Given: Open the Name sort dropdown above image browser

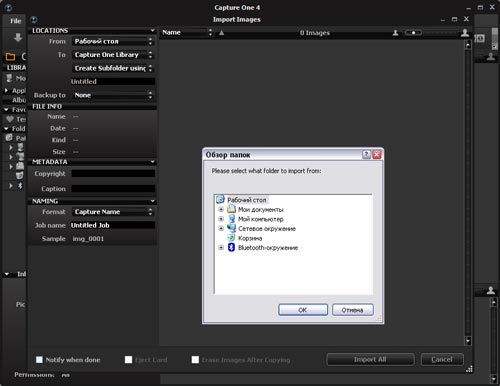Looking at the screenshot, I should pyautogui.click(x=187, y=32).
